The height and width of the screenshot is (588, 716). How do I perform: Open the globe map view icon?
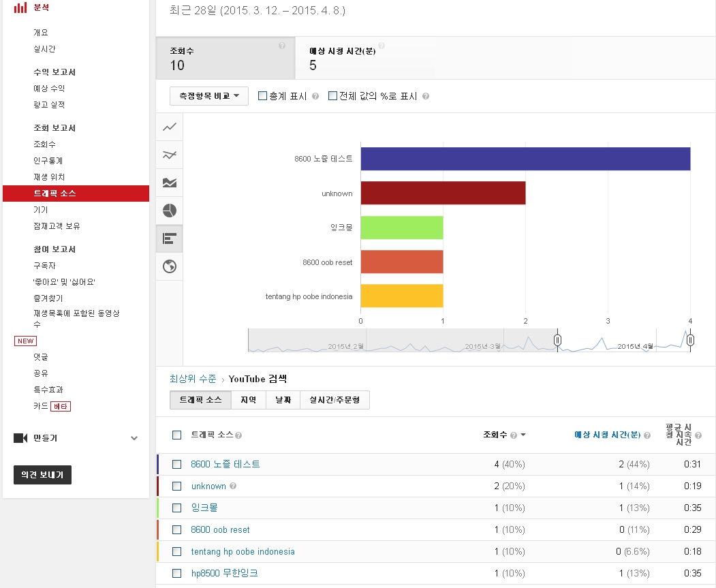[170, 266]
